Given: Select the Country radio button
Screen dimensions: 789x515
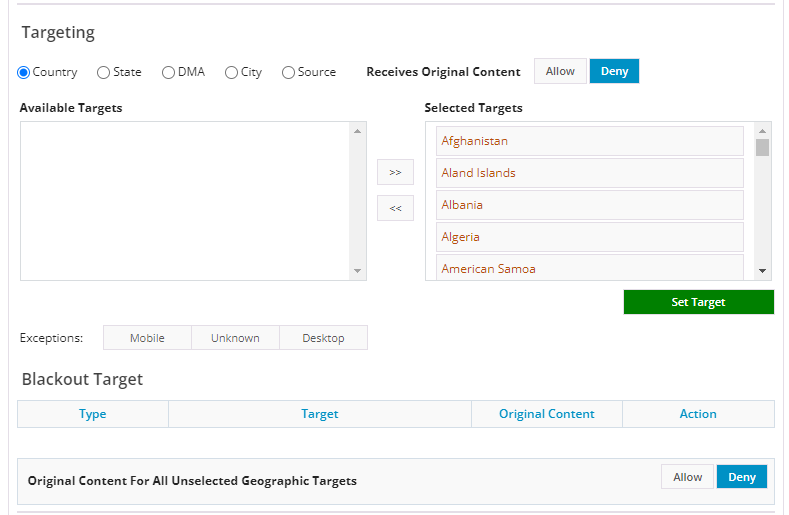Looking at the screenshot, I should [x=24, y=72].
